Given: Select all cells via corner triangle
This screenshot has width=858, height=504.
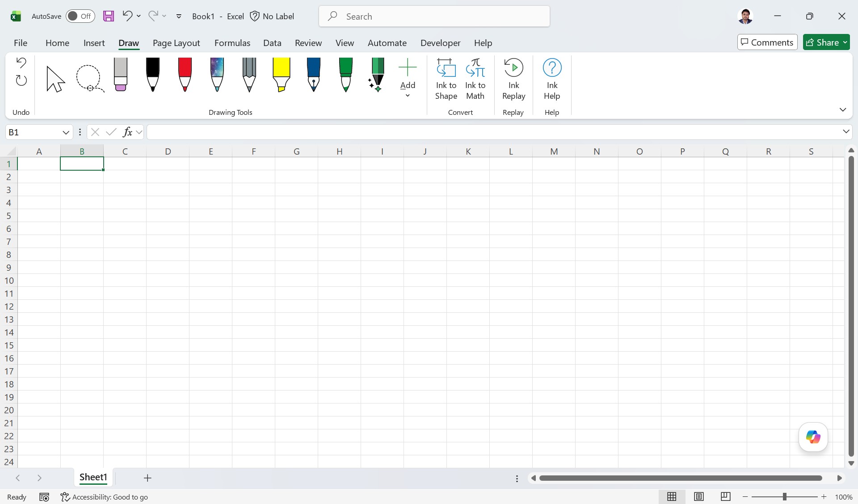Looking at the screenshot, I should 12,151.
